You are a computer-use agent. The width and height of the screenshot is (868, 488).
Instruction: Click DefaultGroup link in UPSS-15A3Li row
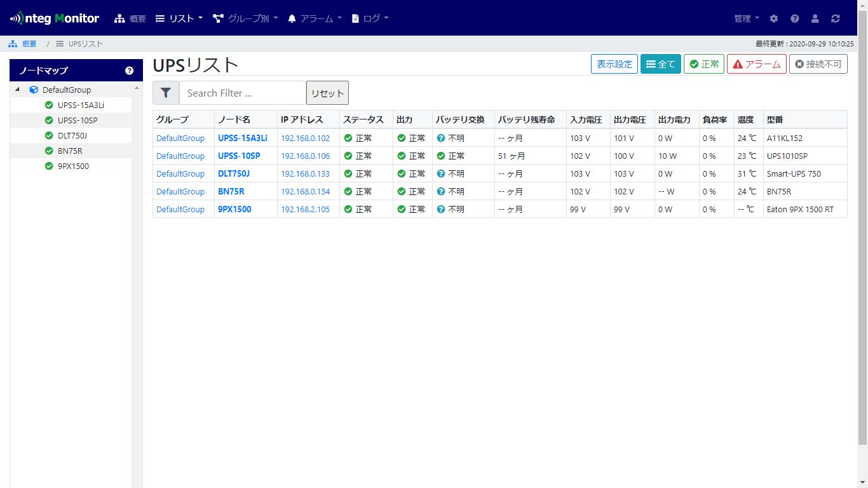pos(180,138)
